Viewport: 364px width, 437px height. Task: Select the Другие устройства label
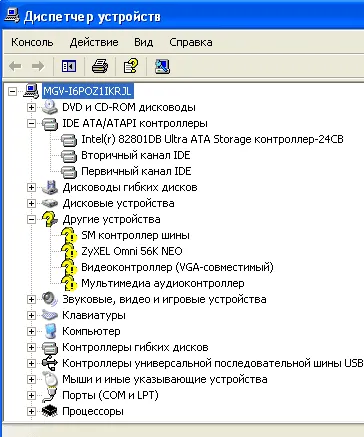111,219
